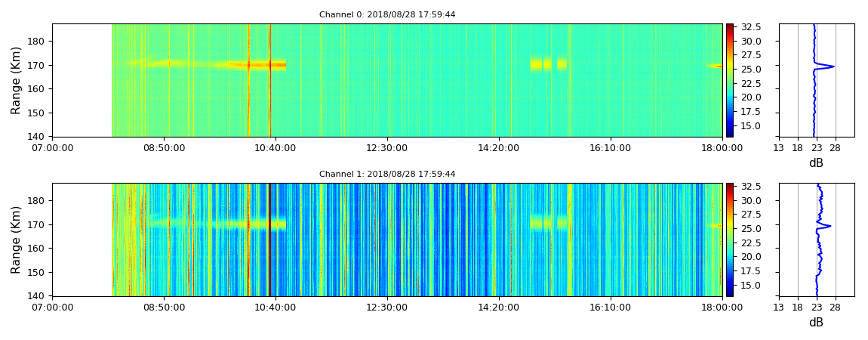Click the 13 tick under Channel 0 profile
Image resolution: width=868 pixels, height=340 pixels.
pos(779,148)
